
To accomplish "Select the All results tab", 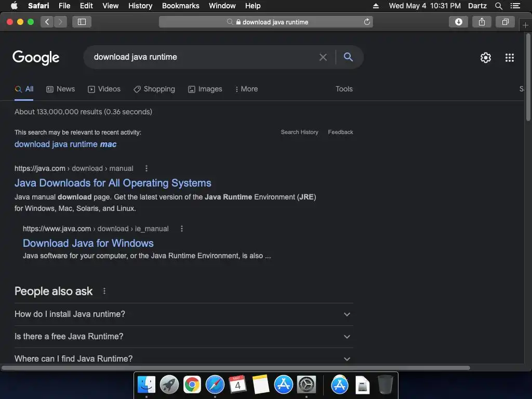I will 24,89.
